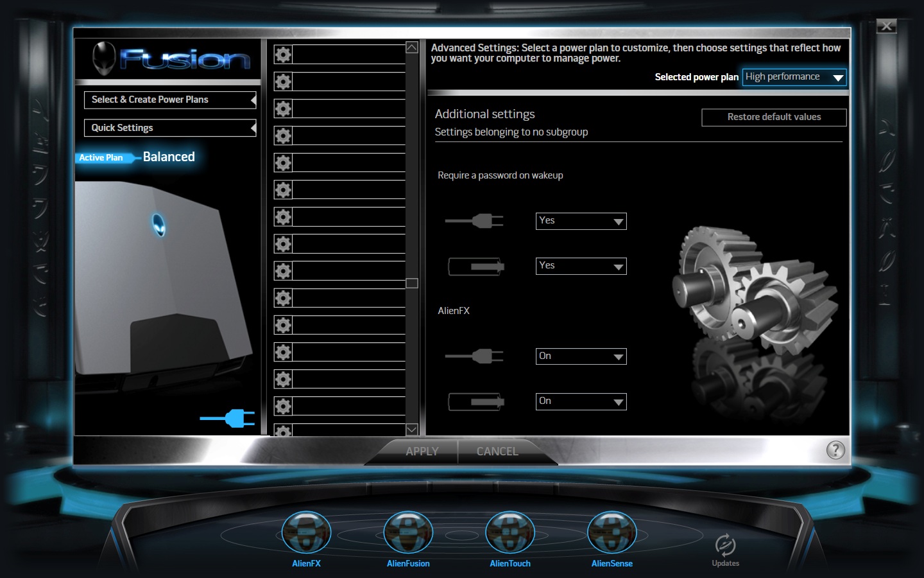Screen dimensions: 924x578
Task: Change on-battery password on wakeup dropdown
Action: 581,266
